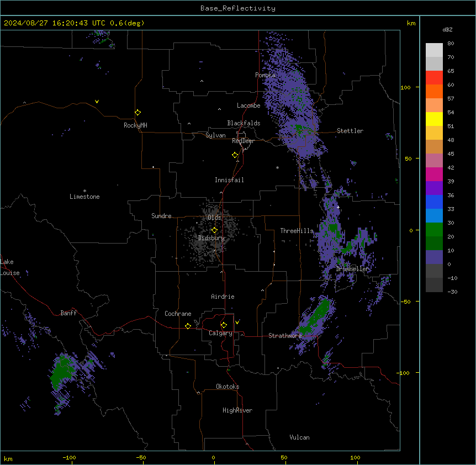
Task: Click the yellow diamond marker above RockyMH
Action: (x=137, y=112)
